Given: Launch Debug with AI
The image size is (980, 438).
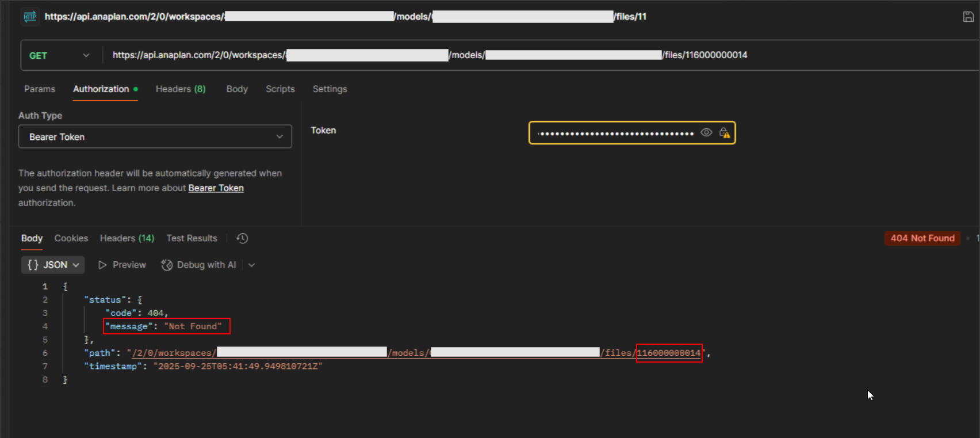Looking at the screenshot, I should 199,265.
